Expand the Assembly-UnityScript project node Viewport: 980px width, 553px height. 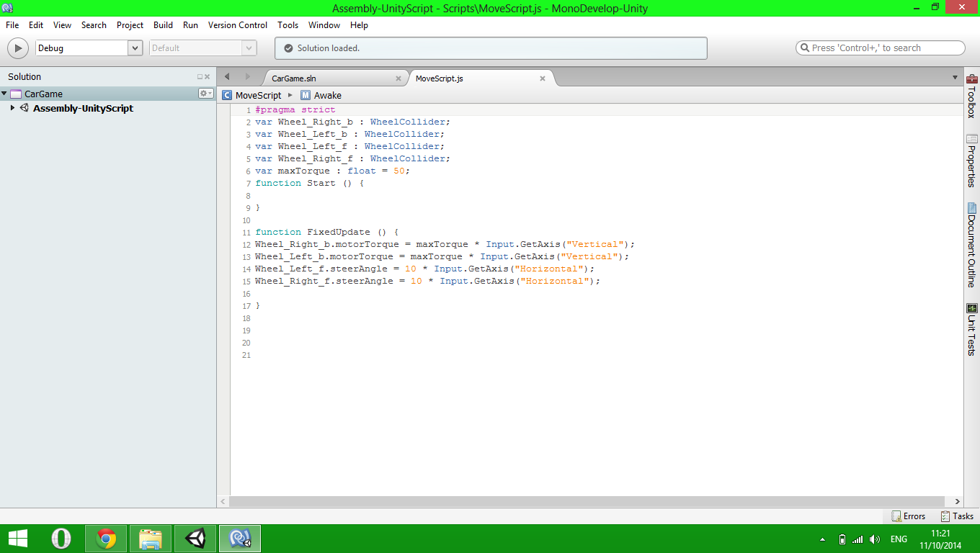(12, 108)
